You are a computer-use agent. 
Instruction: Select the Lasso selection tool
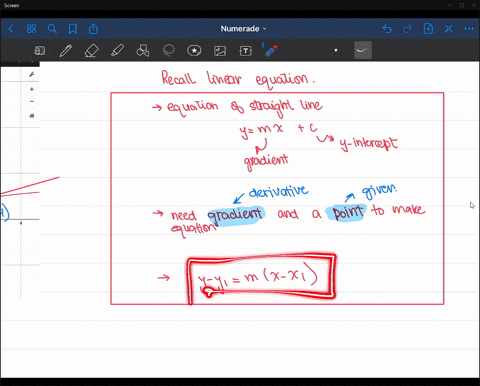[x=169, y=51]
